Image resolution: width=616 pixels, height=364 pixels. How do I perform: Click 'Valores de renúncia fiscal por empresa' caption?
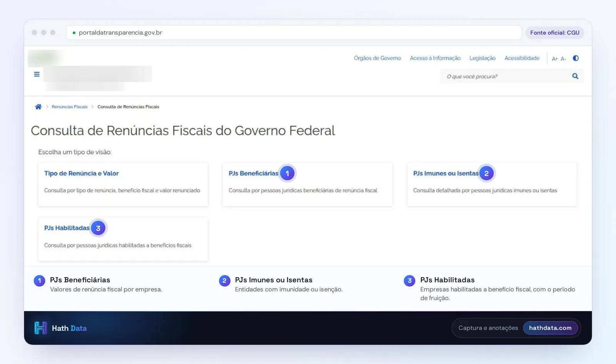click(106, 289)
